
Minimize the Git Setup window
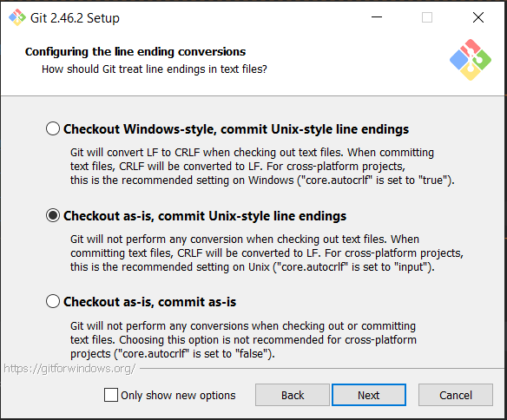pos(377,17)
